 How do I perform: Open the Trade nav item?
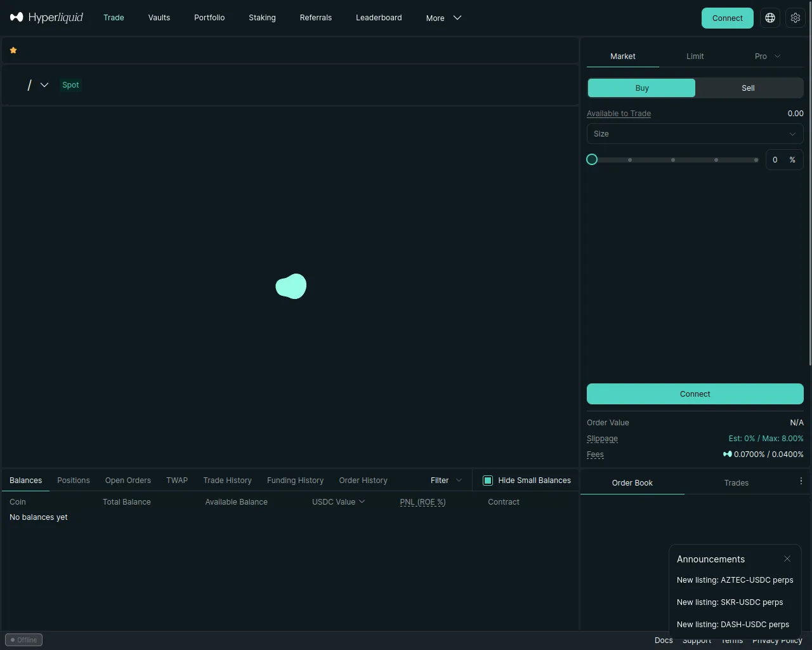click(x=114, y=18)
